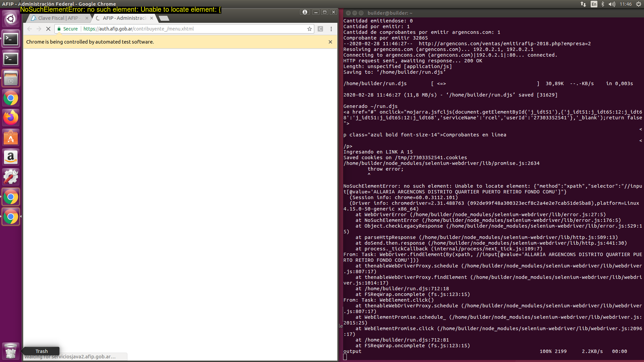Open Chrome's three-dot menu
The width and height of the screenshot is (644, 362).
(331, 29)
